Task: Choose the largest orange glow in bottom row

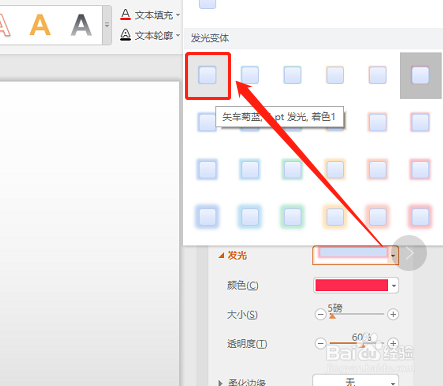Action: (335, 217)
